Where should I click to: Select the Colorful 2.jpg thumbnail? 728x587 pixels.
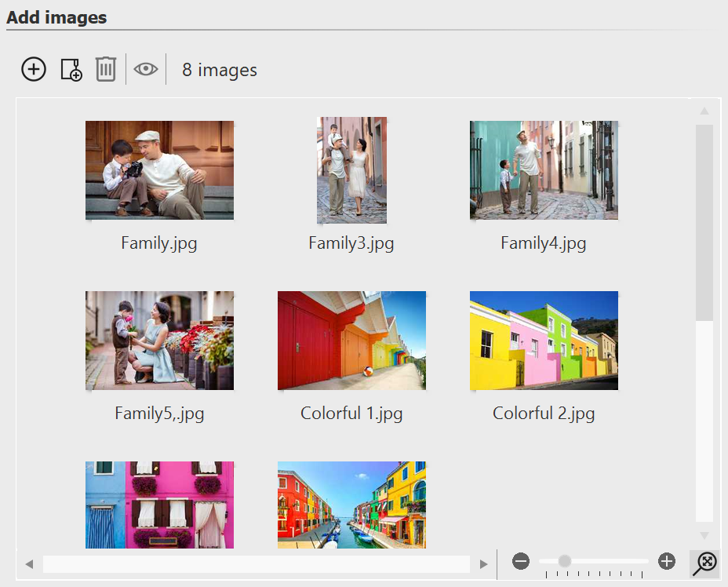[544, 341]
